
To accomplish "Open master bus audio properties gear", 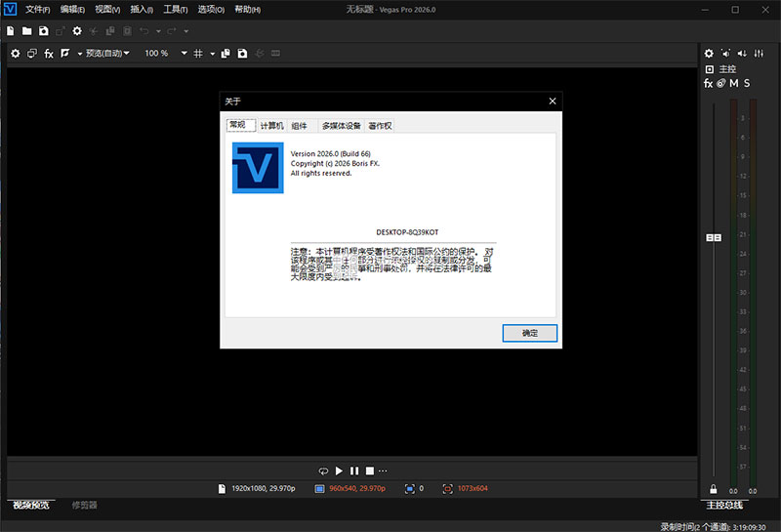I will tap(709, 54).
